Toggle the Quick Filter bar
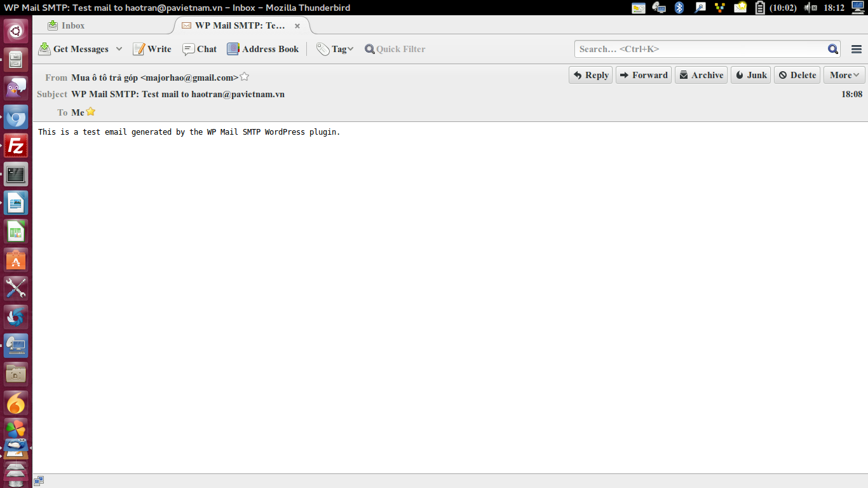This screenshot has width=868, height=488. [x=395, y=49]
